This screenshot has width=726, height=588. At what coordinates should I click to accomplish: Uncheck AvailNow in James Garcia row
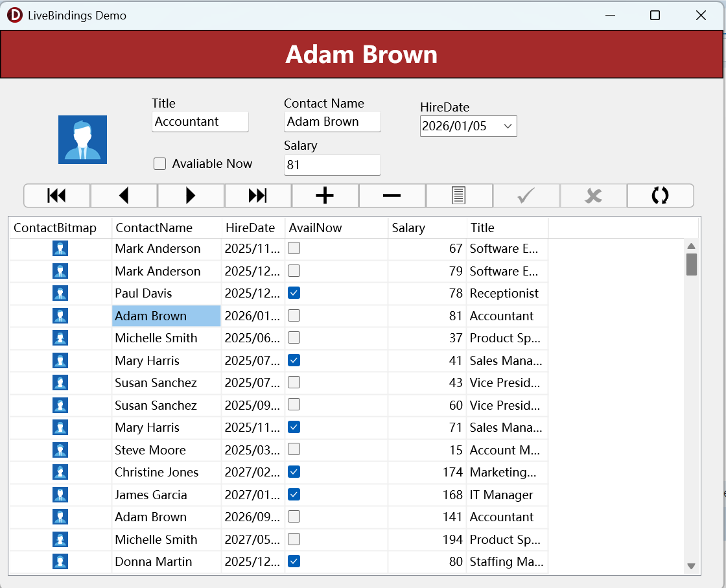294,495
